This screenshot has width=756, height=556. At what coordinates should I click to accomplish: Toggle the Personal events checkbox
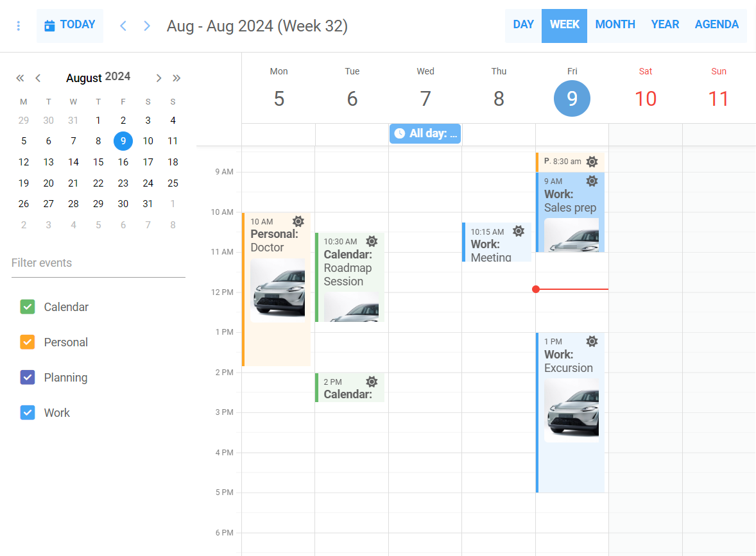tap(28, 342)
